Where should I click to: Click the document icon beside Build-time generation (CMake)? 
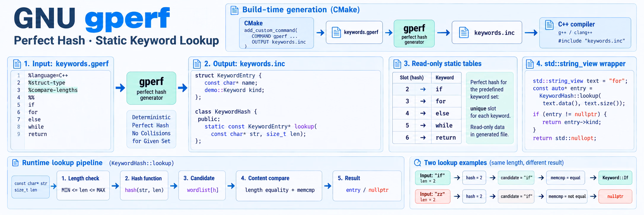point(234,10)
